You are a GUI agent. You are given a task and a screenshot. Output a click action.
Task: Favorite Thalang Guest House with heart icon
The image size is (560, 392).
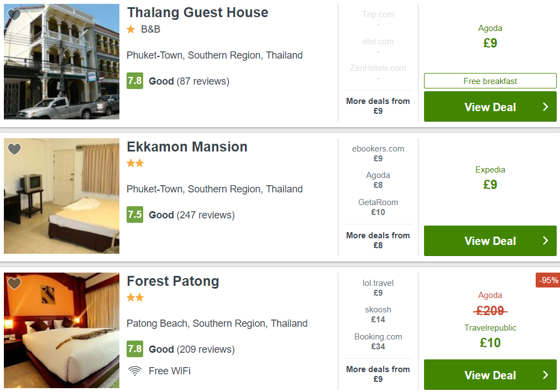[x=14, y=14]
